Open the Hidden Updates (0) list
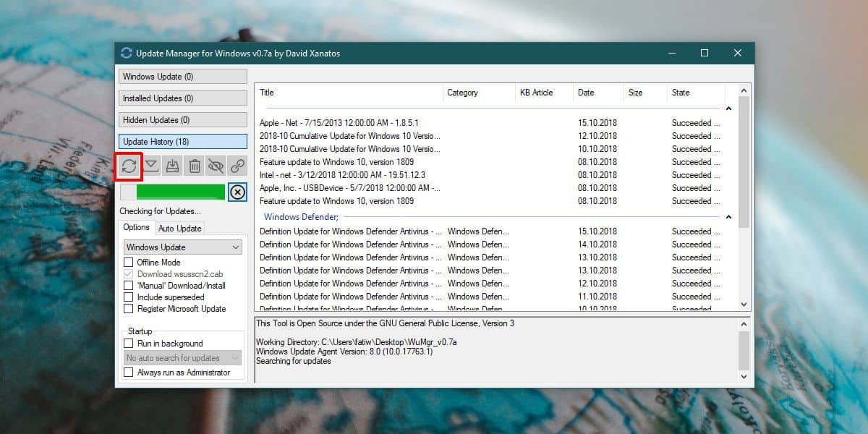Image resolution: width=868 pixels, height=434 pixels. coord(183,120)
